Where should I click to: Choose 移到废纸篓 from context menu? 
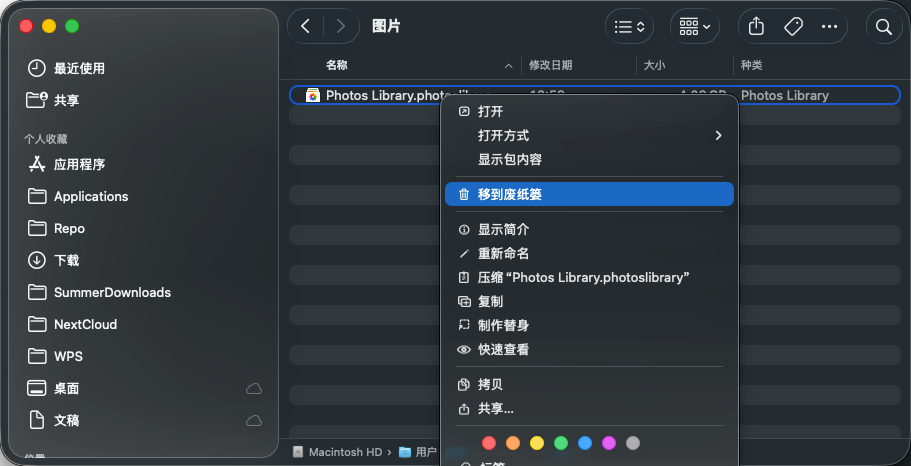(510, 194)
